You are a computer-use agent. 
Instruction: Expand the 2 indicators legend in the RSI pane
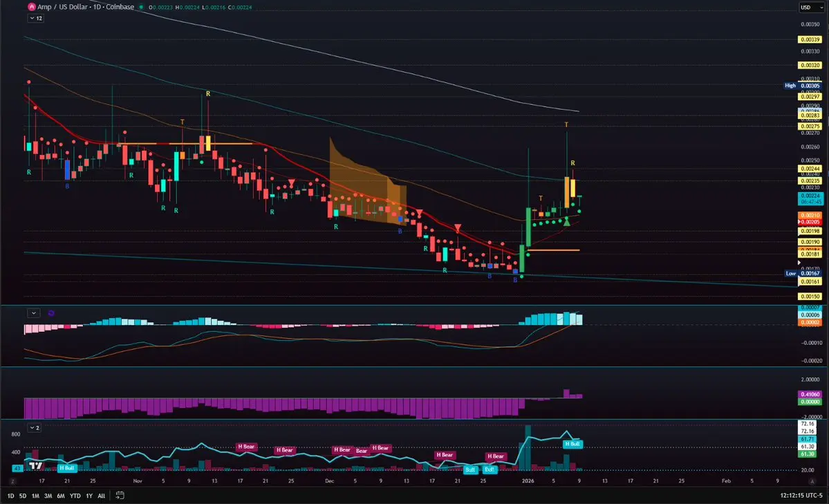click(35, 427)
